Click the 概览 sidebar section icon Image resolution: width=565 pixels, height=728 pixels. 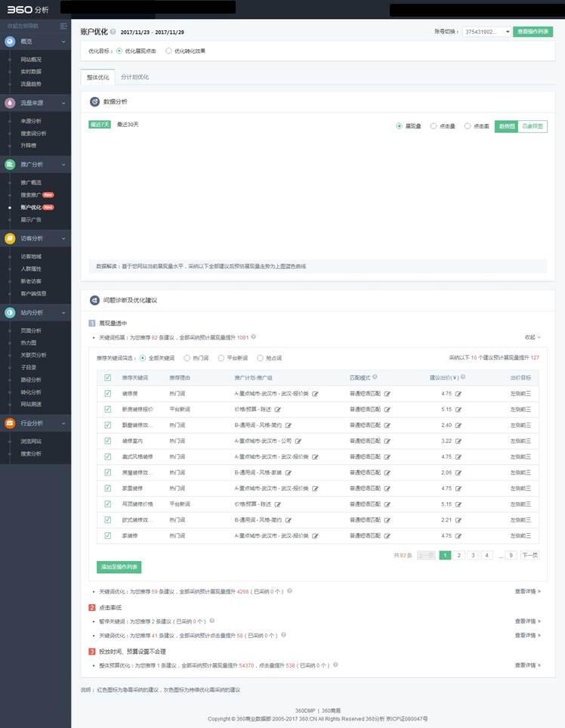[10, 41]
